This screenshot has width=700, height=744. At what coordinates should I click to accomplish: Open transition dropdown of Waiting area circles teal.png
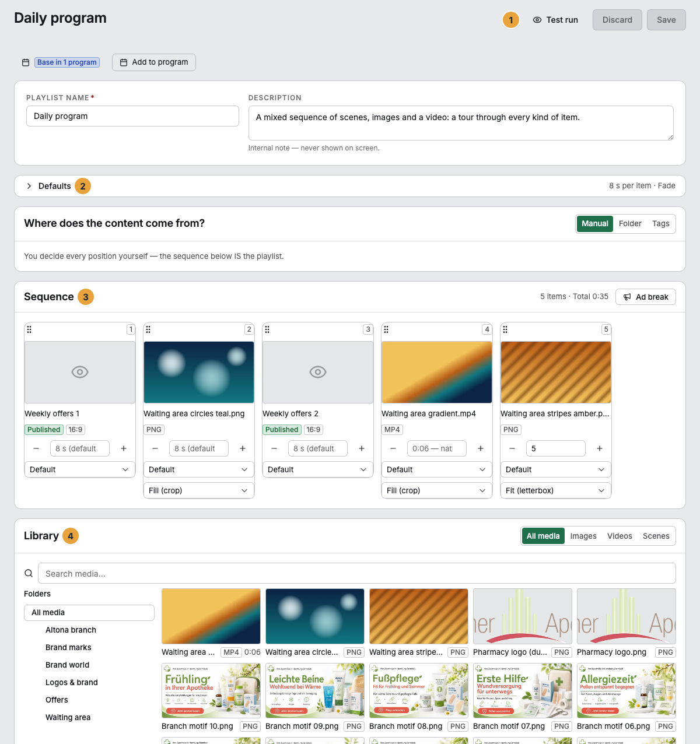(x=199, y=469)
